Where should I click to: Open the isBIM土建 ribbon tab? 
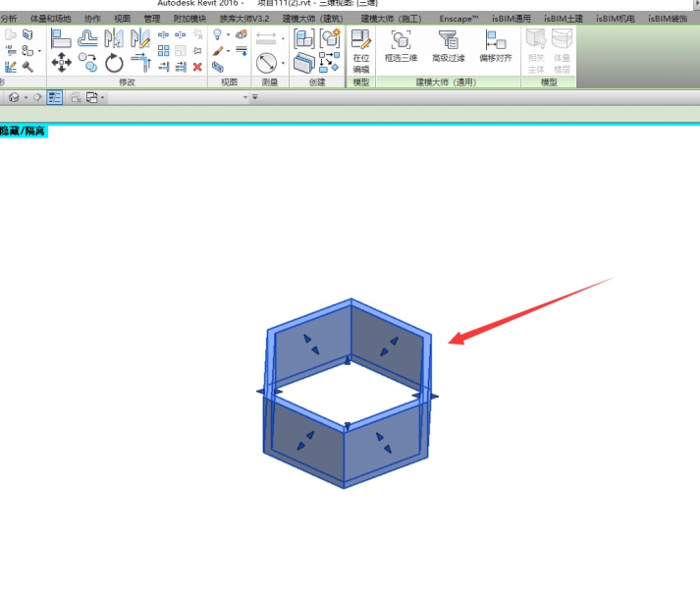point(564,19)
